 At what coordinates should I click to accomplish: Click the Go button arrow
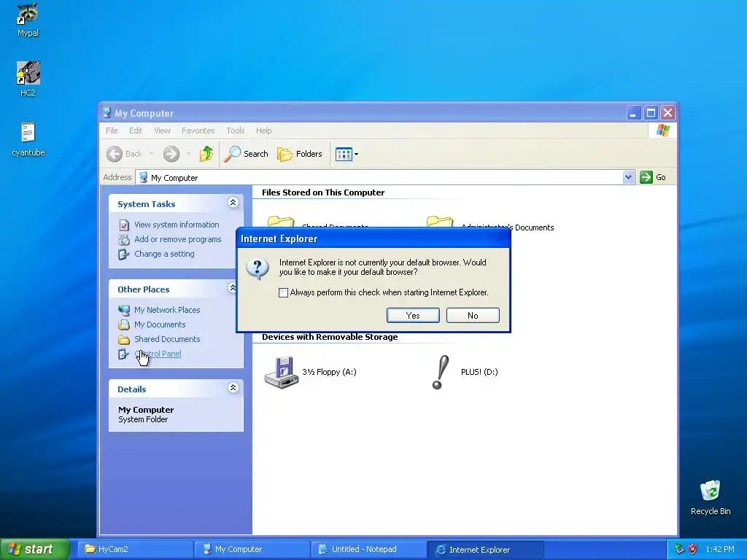[x=646, y=177]
